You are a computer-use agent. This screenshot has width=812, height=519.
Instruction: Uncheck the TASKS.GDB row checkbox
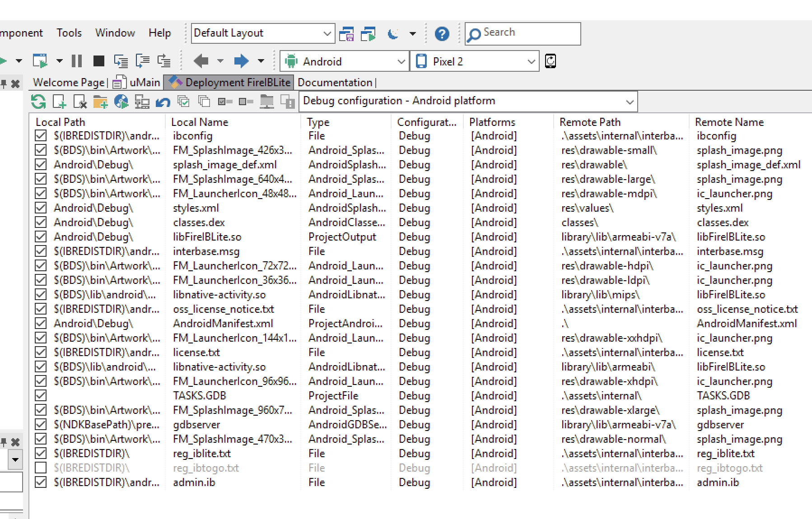(41, 395)
